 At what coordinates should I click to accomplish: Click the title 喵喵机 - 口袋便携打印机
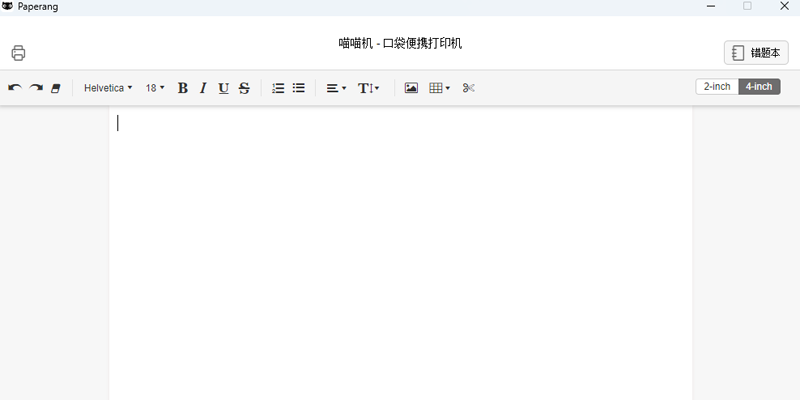[400, 43]
